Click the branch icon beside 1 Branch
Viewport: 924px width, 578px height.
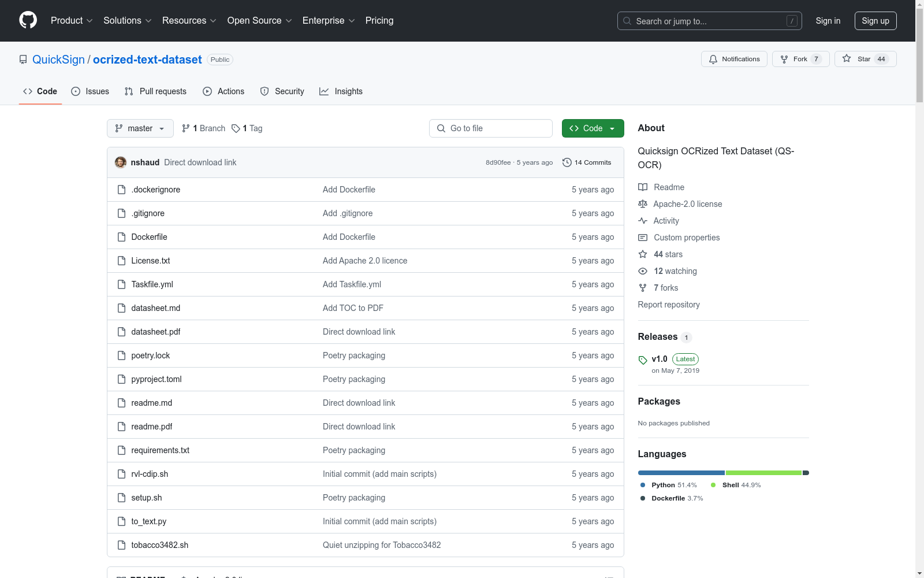click(x=186, y=128)
